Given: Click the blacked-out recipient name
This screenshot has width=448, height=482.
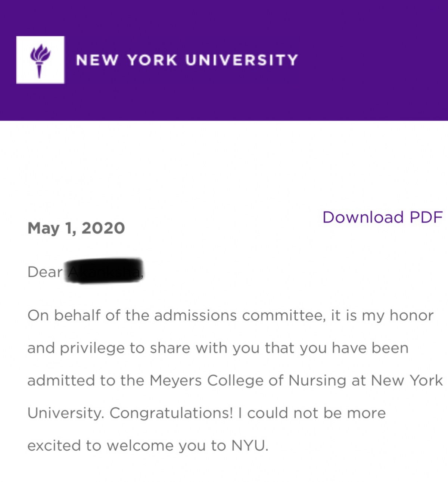Looking at the screenshot, I should point(104,271).
